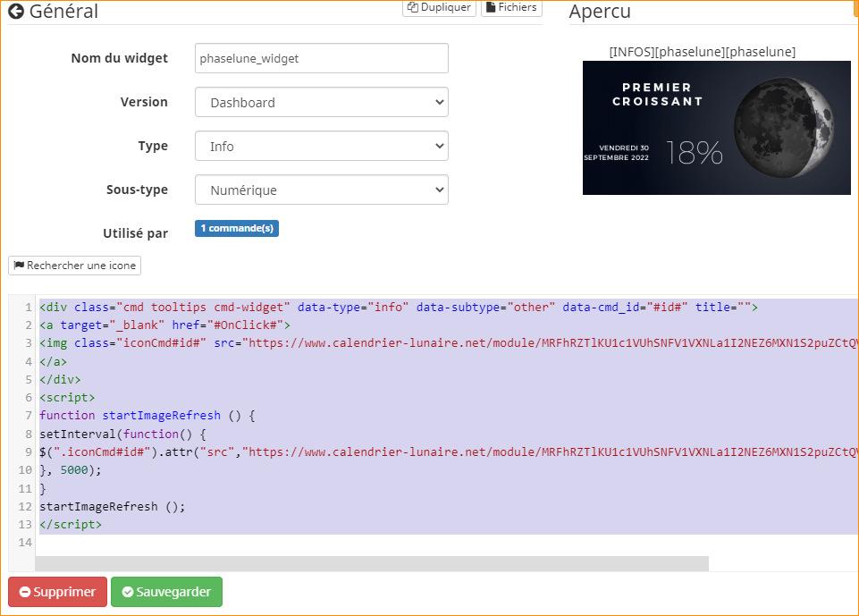Click empty line 14 in the editor
The image size is (859, 616).
coord(268,543)
